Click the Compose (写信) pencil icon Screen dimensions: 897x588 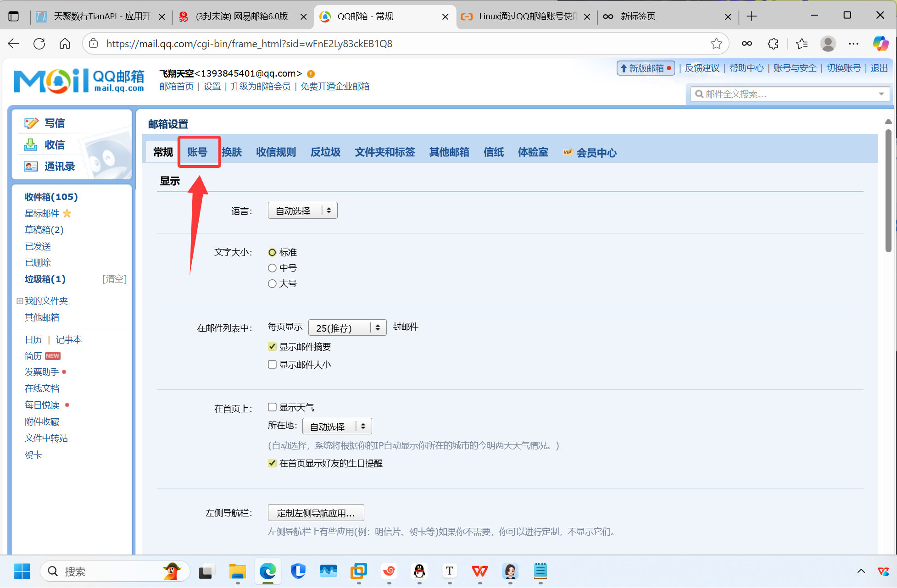31,123
